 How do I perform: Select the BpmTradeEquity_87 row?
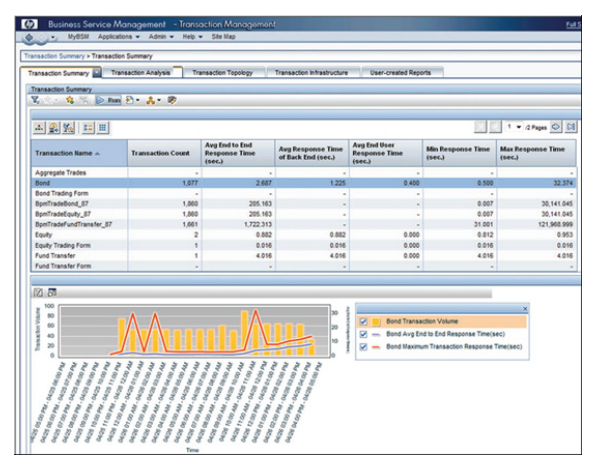point(304,214)
